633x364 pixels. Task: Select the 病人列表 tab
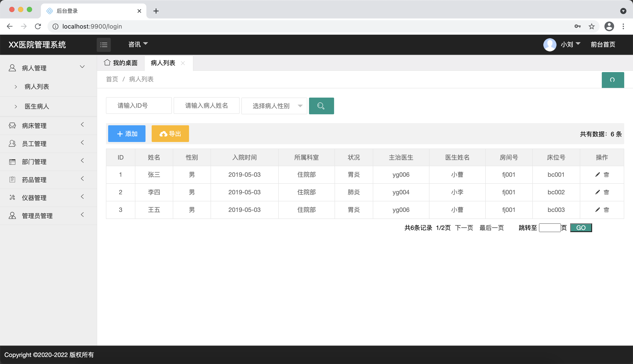pyautogui.click(x=163, y=63)
